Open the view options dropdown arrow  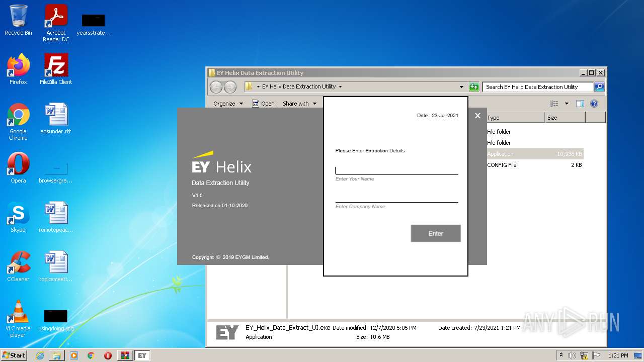pos(567,104)
